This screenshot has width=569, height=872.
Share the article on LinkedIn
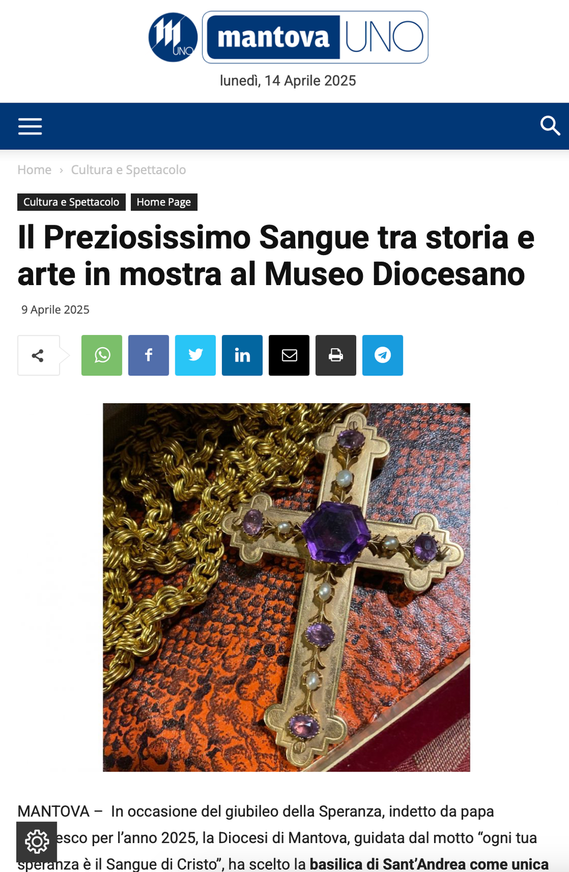242,355
